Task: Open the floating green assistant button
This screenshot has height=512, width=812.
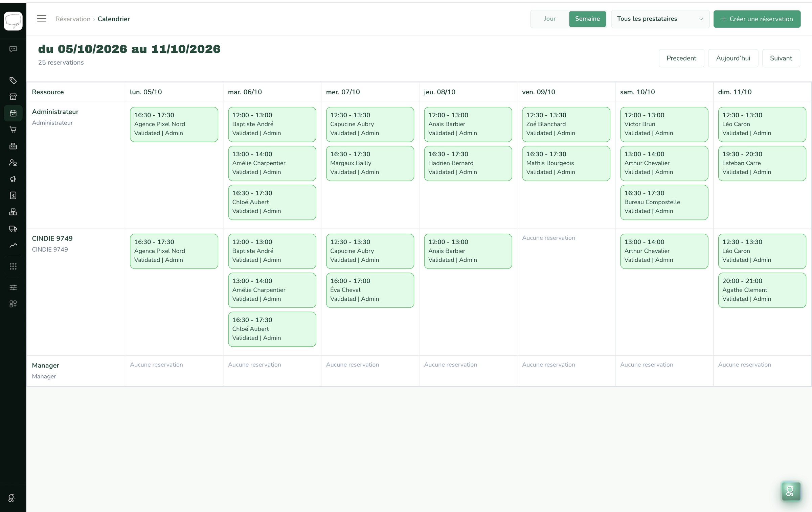Action: tap(791, 491)
